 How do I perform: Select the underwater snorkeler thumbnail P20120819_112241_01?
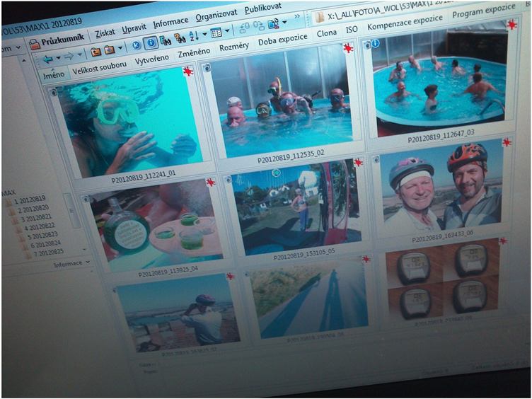[131, 123]
